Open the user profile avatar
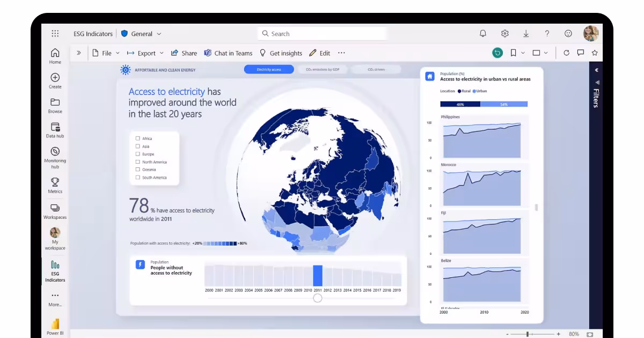Screen dimensions: 644x338 pyautogui.click(x=591, y=33)
